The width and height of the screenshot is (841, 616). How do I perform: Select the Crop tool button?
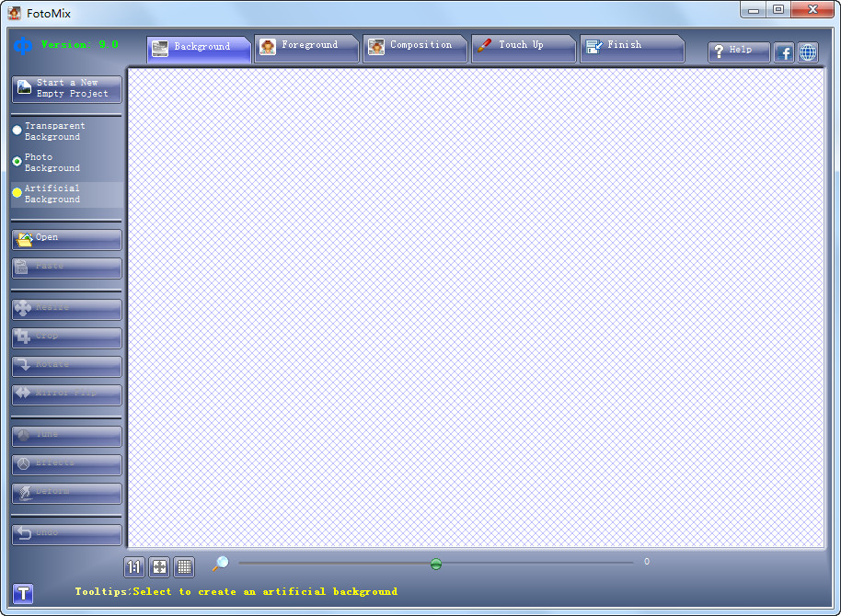click(66, 337)
